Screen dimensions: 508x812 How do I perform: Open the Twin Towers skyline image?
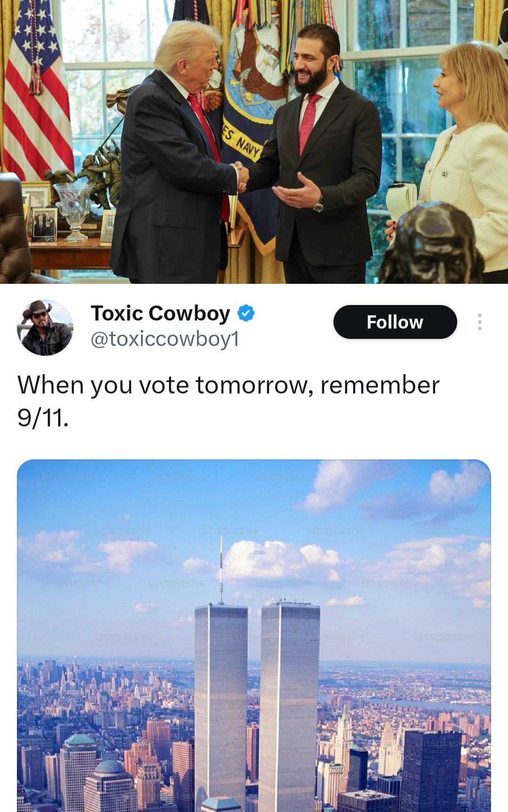tap(254, 635)
